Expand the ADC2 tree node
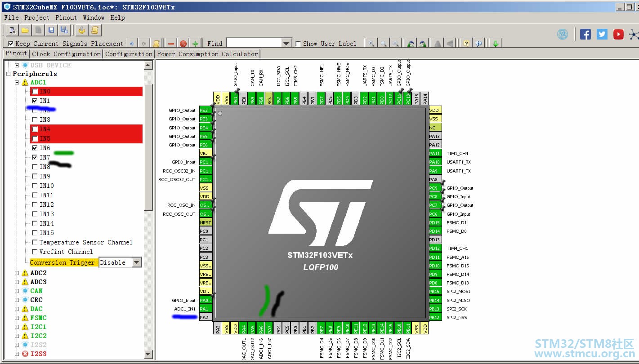 (17, 273)
